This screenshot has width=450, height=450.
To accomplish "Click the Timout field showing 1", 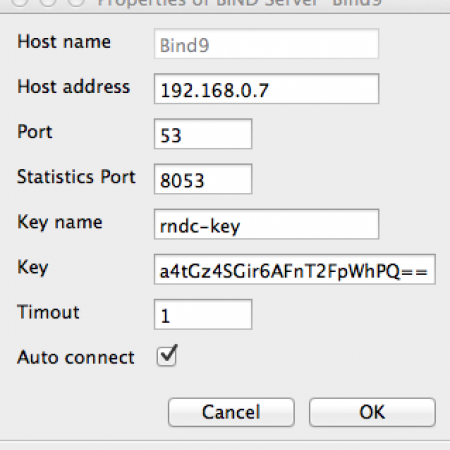I will 203,314.
